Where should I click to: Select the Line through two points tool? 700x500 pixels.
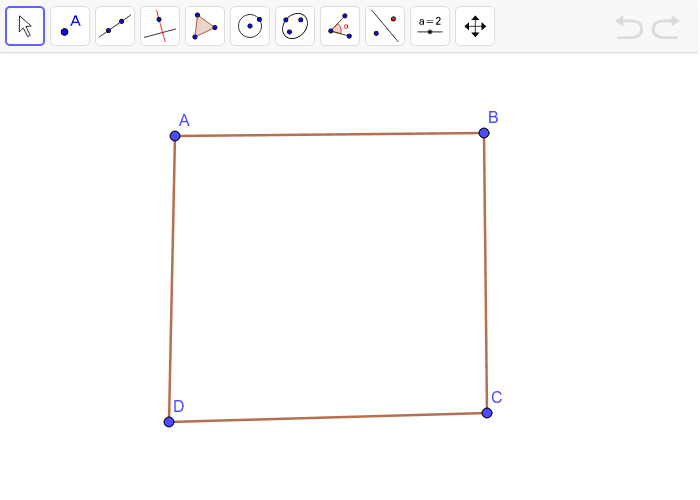115,26
